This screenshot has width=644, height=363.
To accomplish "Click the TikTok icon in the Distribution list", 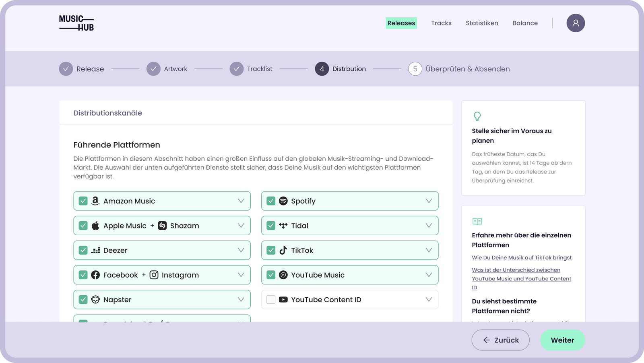I will [283, 250].
